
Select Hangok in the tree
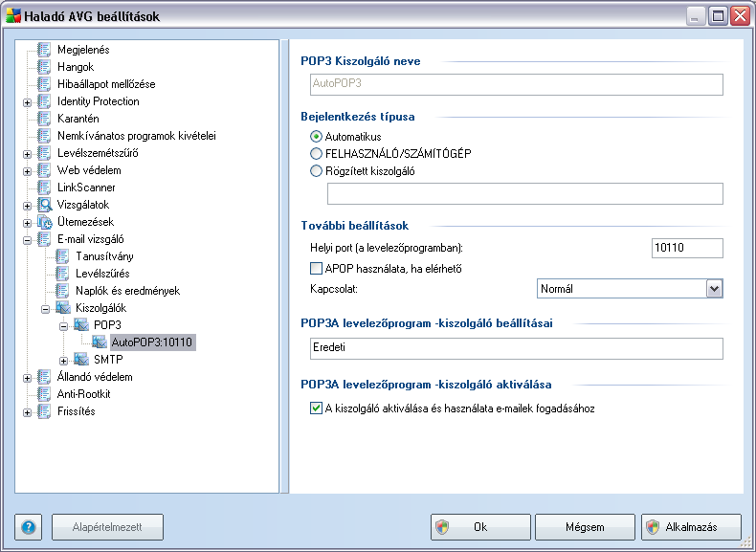(x=76, y=67)
